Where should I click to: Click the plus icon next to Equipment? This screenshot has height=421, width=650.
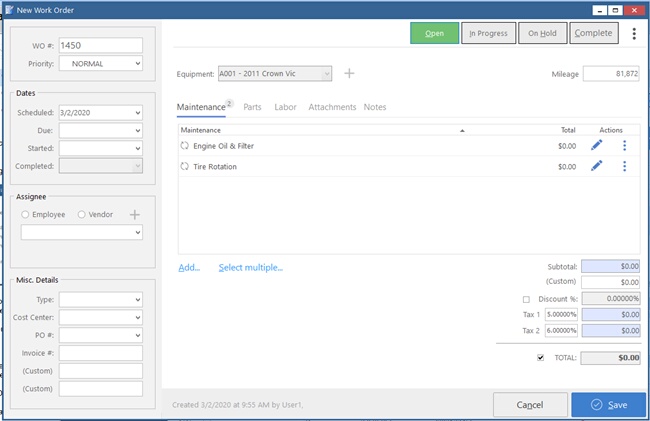pos(349,73)
